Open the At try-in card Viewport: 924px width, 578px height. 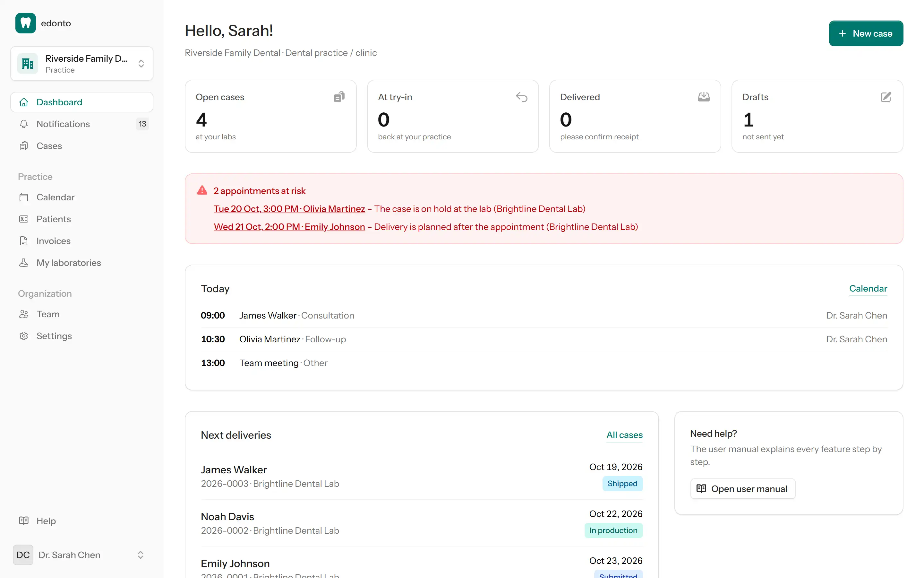click(453, 116)
